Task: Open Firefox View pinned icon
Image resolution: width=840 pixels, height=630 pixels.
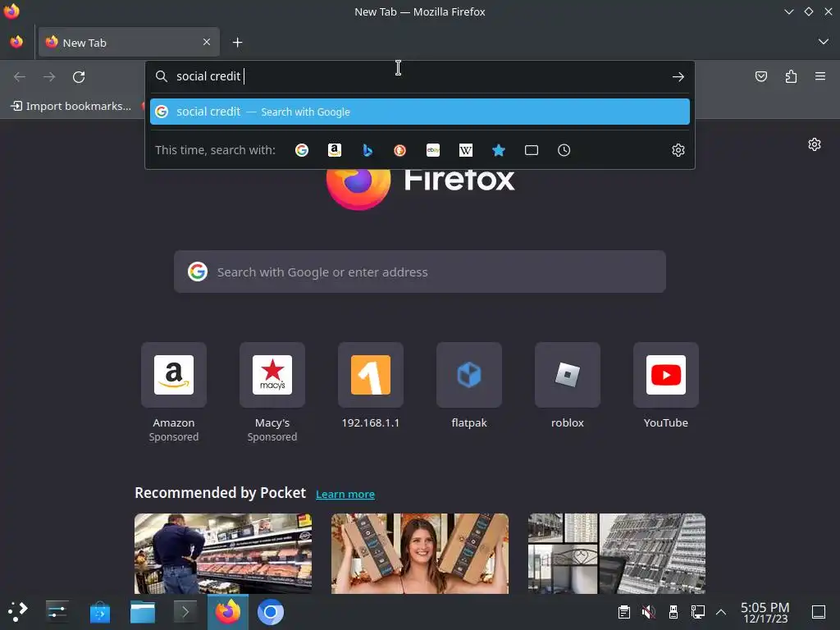Action: click(x=16, y=42)
